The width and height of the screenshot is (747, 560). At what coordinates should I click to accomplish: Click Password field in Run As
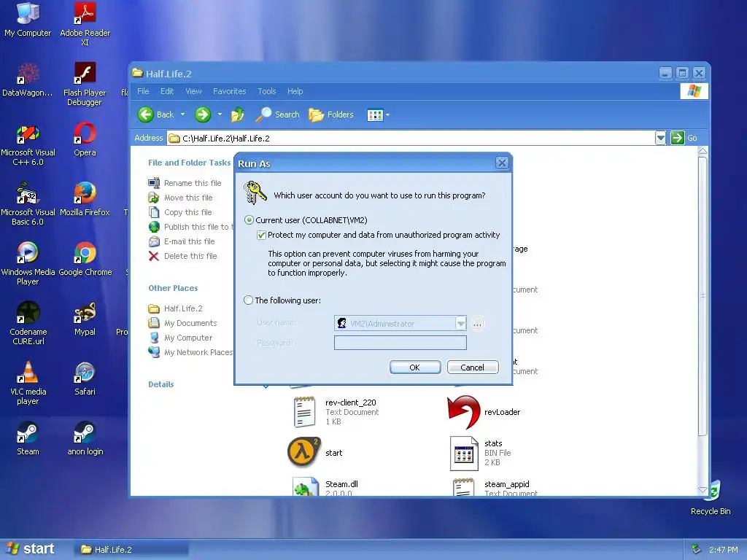(400, 343)
